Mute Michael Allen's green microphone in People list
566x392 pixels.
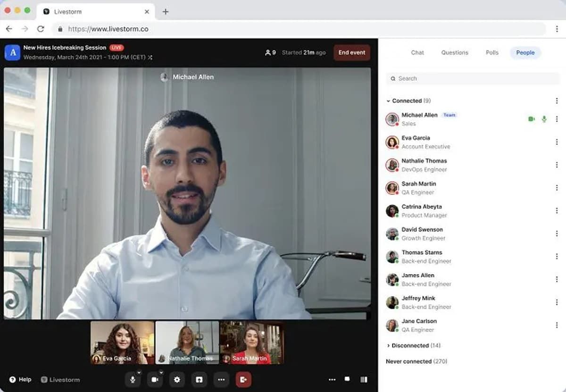pyautogui.click(x=544, y=119)
